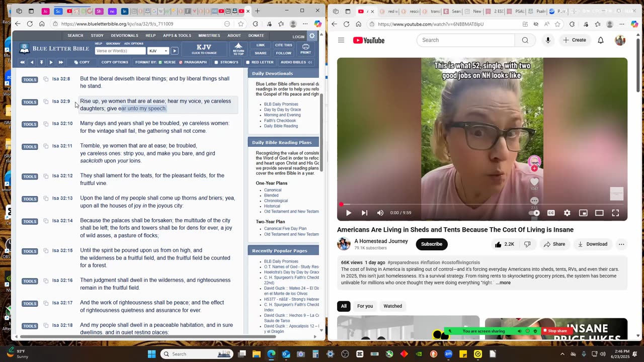Click the Cite This button
The image size is (644, 362).
click(283, 45)
